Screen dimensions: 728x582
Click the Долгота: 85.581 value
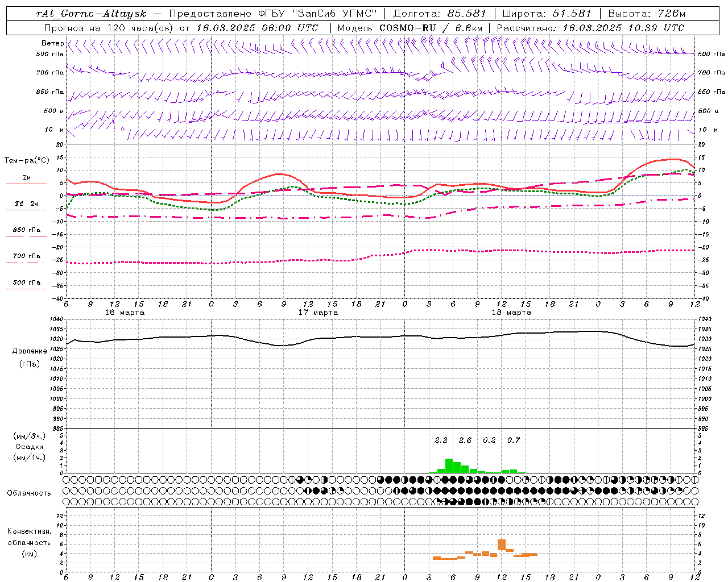click(x=440, y=14)
